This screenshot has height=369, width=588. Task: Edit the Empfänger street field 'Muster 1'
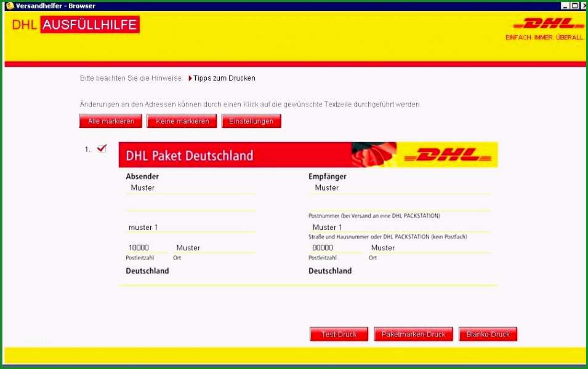point(400,228)
